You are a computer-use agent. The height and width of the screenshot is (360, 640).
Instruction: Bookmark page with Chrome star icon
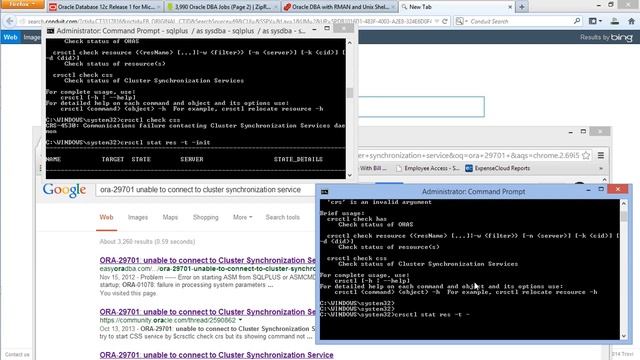click(586, 155)
